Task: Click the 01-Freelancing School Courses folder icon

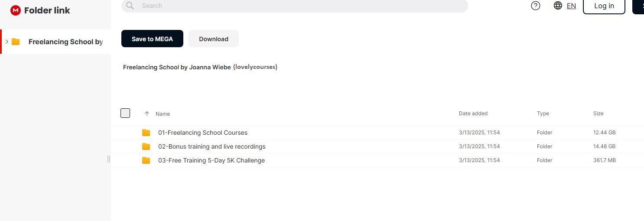Action: (146, 133)
